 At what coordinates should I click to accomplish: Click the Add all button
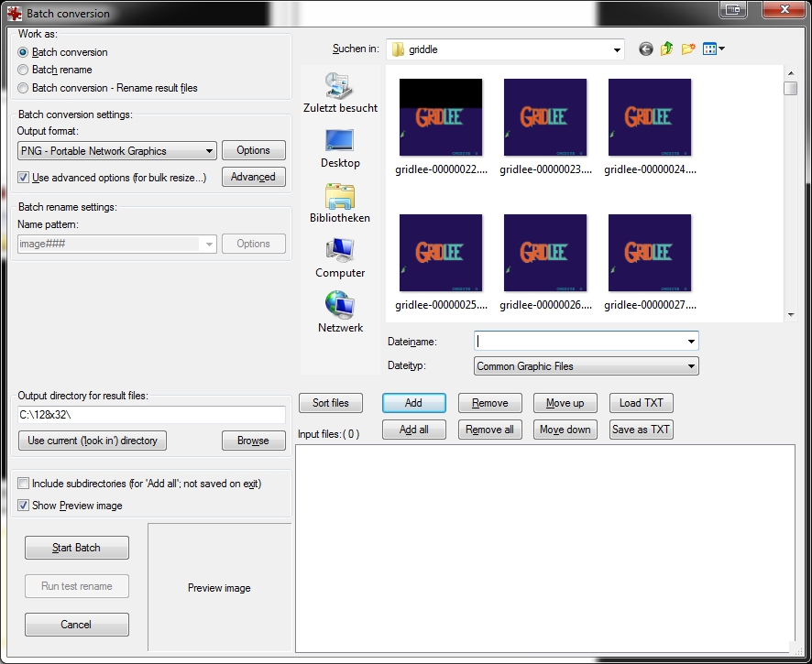point(414,430)
